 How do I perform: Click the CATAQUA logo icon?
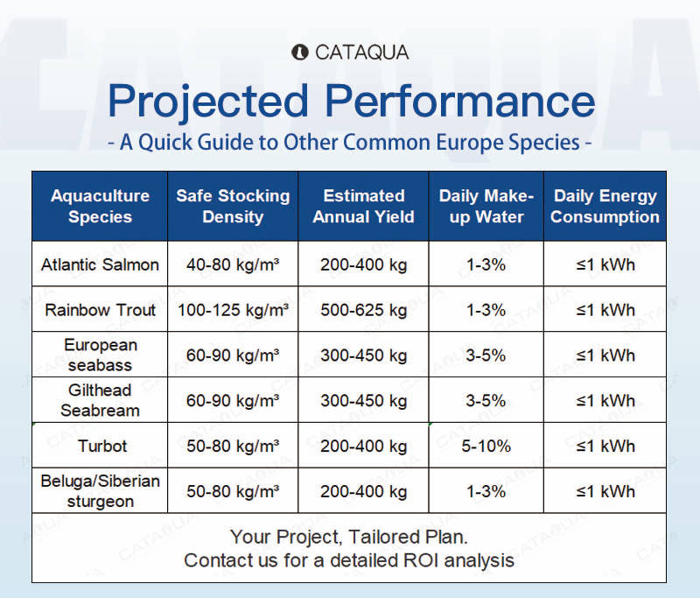299,53
